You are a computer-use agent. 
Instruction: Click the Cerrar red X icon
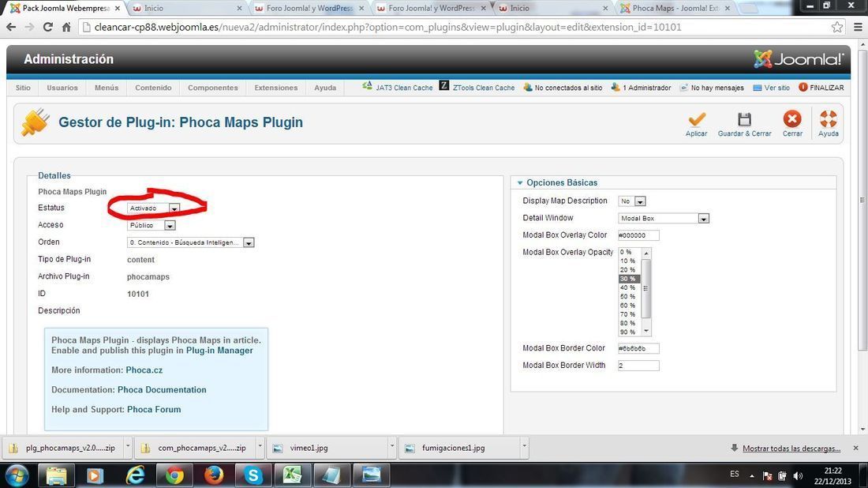(x=792, y=119)
